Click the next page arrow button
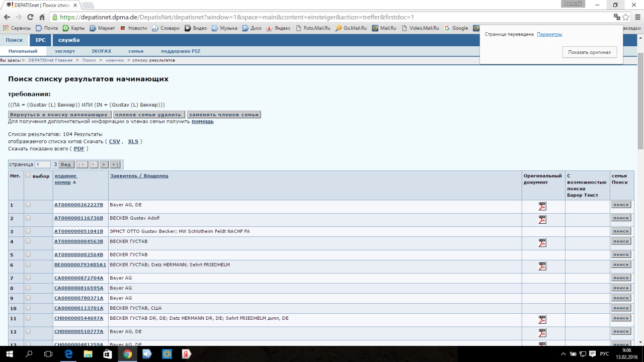 pyautogui.click(x=104, y=164)
